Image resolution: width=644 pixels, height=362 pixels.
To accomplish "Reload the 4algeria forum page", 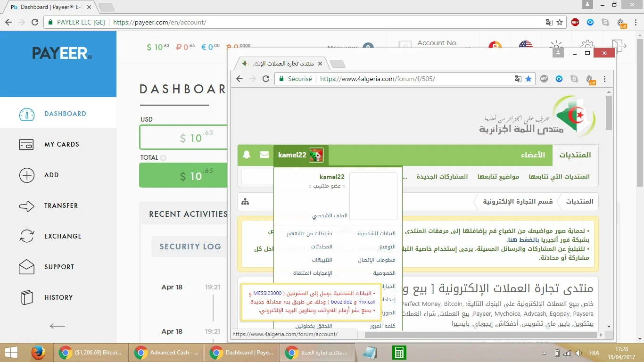I will click(265, 79).
